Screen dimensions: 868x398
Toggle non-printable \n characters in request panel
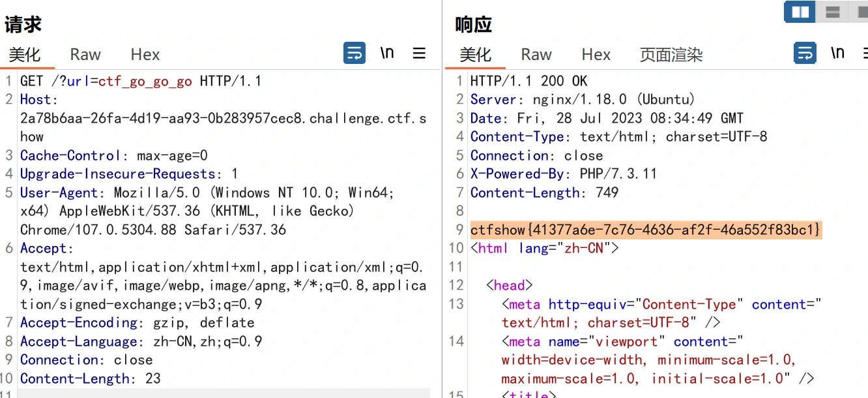(x=387, y=53)
